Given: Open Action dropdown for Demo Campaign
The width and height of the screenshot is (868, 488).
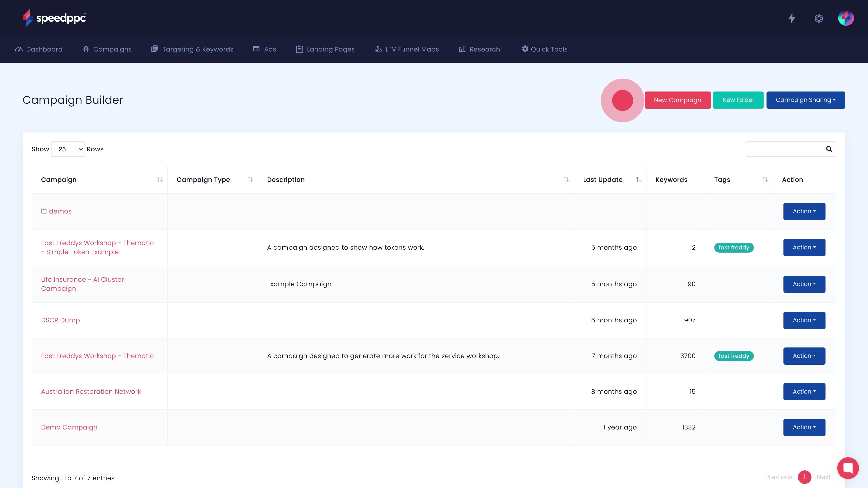Looking at the screenshot, I should 804,427.
